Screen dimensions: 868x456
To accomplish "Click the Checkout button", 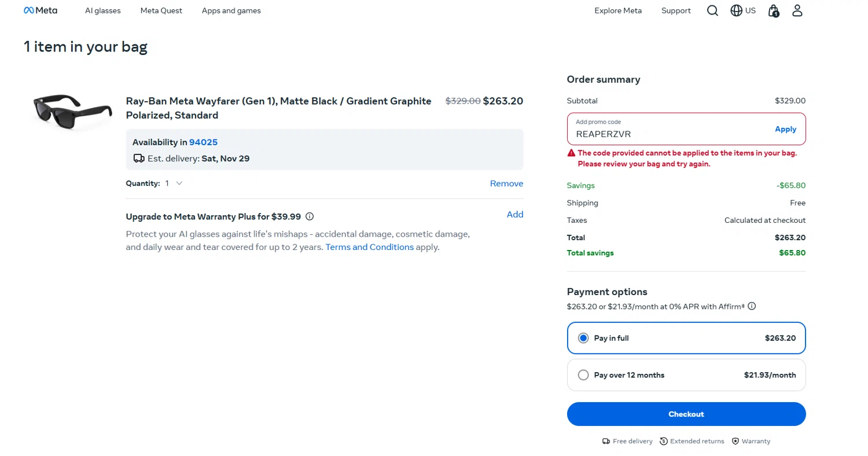I will 686,414.
